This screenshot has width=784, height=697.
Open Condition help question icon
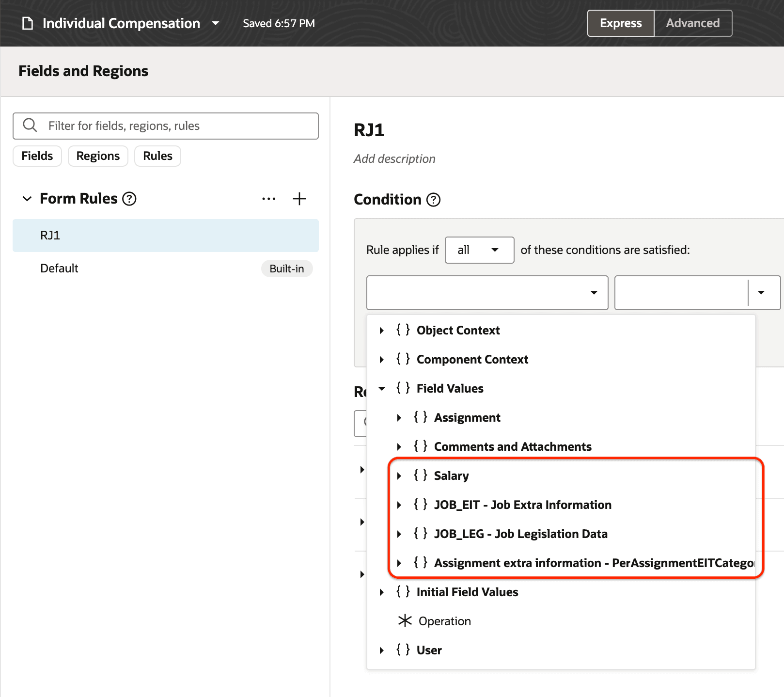pos(434,200)
